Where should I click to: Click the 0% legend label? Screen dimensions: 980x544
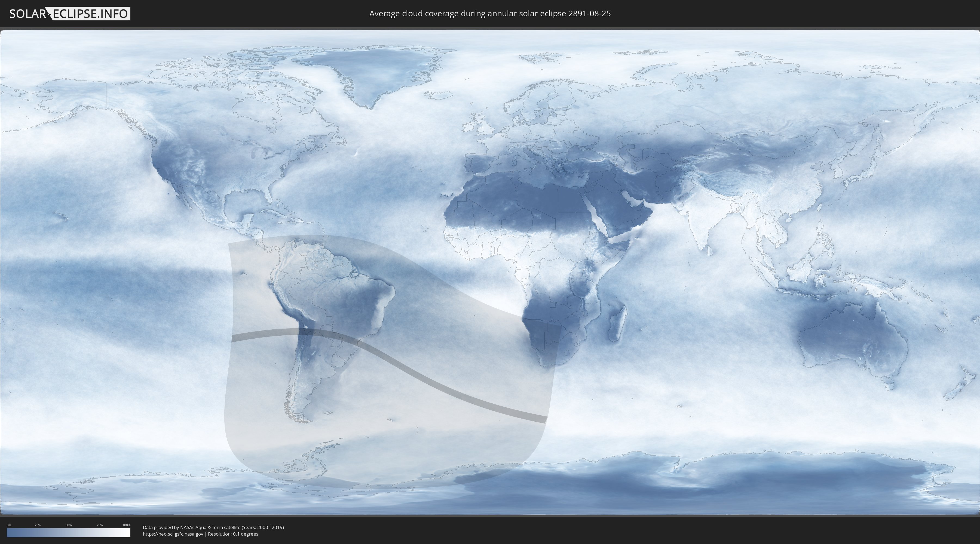9,525
